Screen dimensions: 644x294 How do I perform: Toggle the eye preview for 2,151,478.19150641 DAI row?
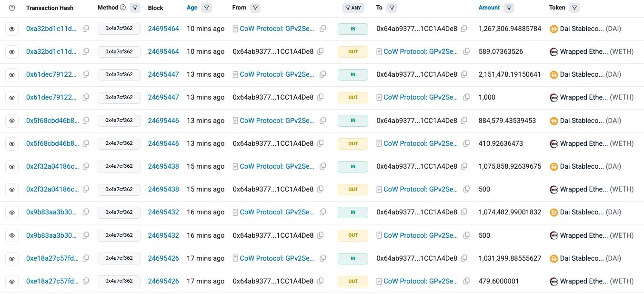[12, 75]
